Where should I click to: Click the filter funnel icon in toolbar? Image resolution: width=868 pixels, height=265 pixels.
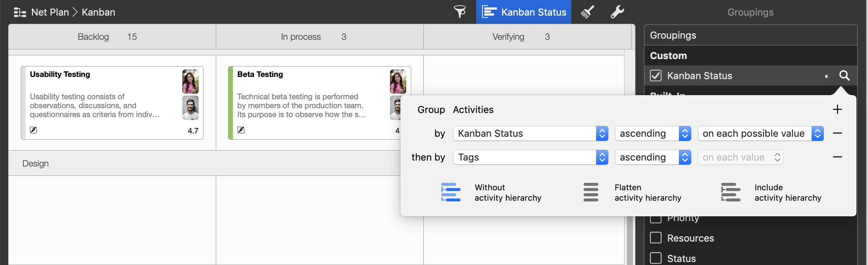tap(460, 12)
